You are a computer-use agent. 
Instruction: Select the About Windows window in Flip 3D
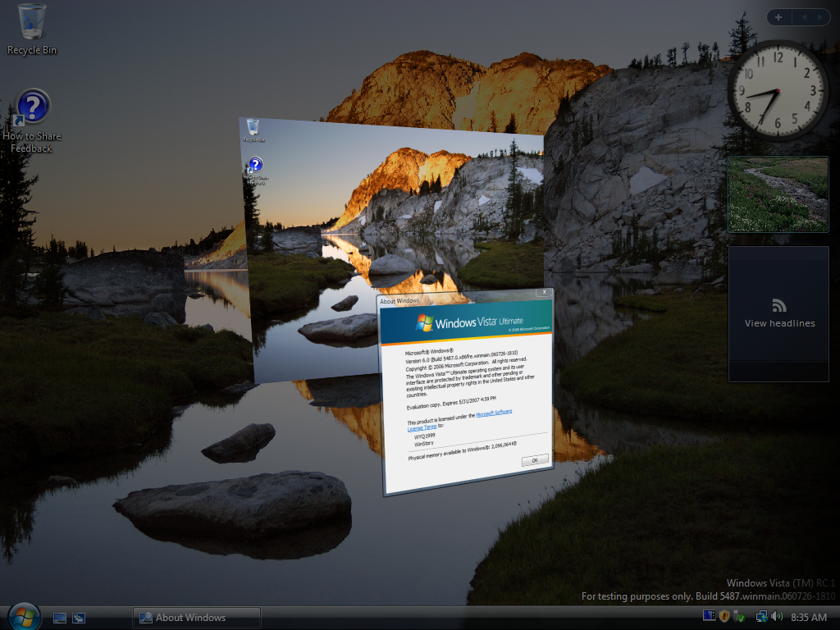point(467,394)
